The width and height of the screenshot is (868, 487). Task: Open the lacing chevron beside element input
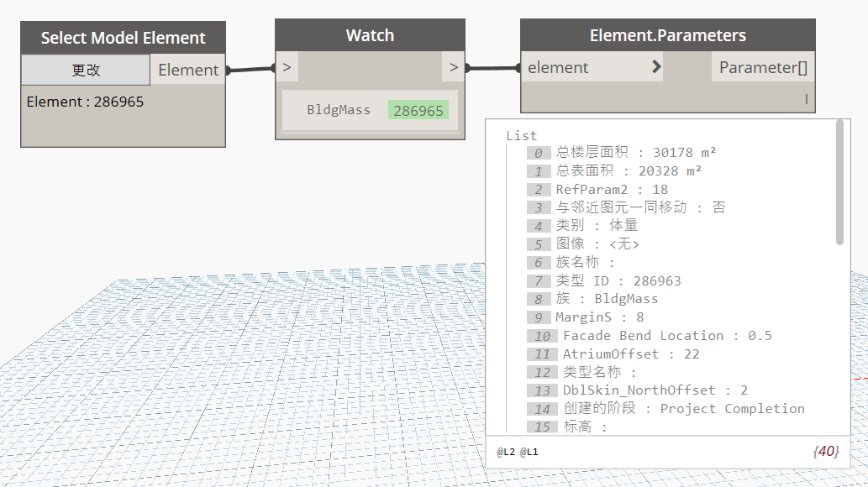tap(656, 67)
